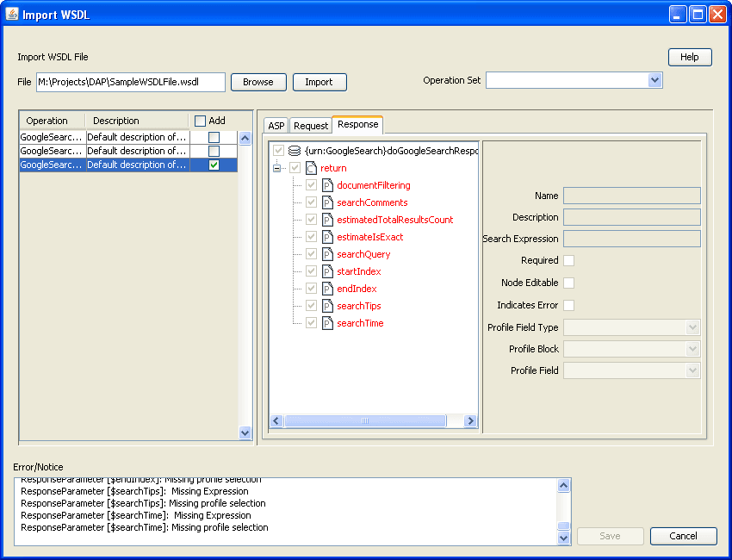Open the Profile Field dropdown
Screen dimensions: 732x560
click(692, 370)
